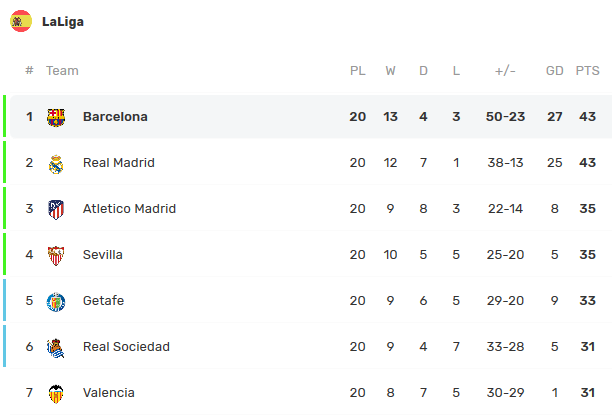This screenshot has width=612, height=417.
Task: Click the Atletico Madrid club crest
Action: 56,210
